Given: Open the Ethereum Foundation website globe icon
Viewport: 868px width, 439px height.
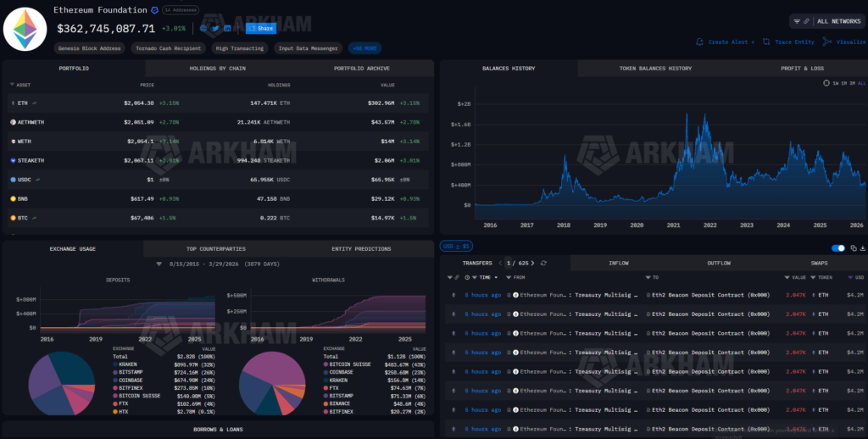Looking at the screenshot, I should pyautogui.click(x=203, y=28).
